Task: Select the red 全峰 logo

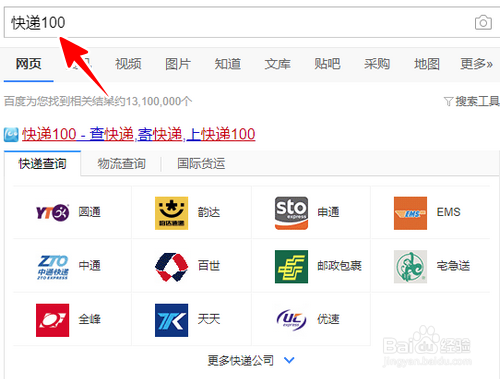Action: [x=52, y=320]
